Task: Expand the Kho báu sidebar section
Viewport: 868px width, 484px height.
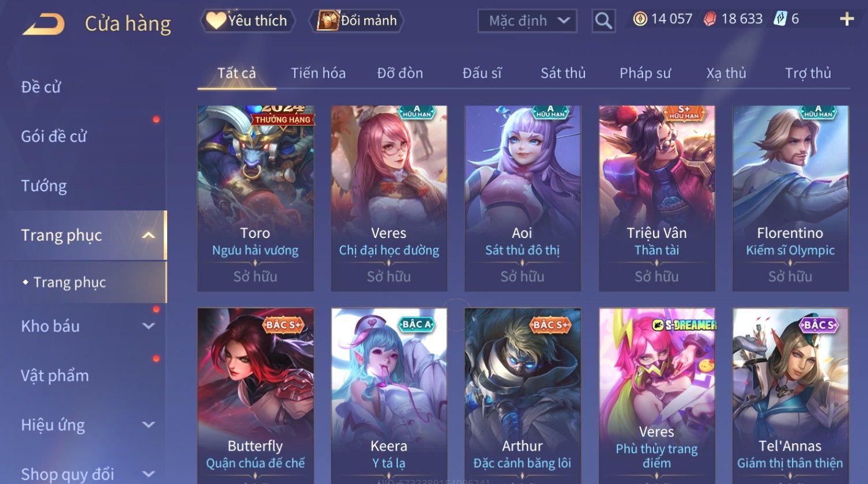Action: point(149,326)
